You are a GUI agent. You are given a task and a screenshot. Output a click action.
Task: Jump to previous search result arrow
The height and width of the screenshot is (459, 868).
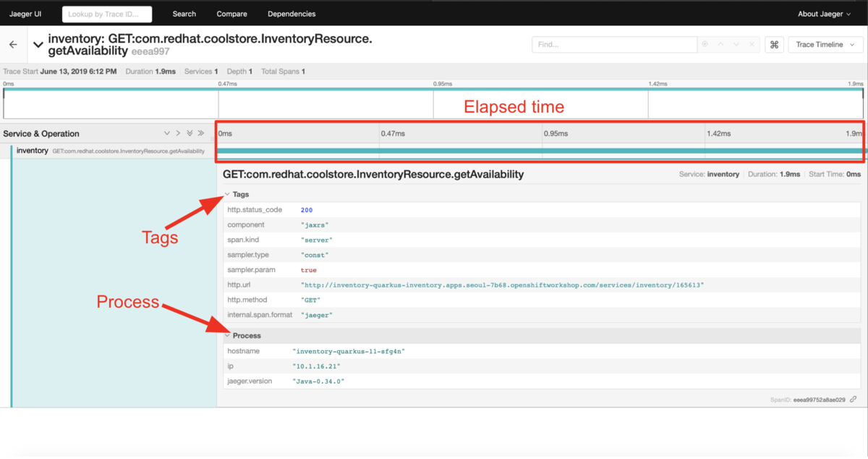tap(721, 45)
